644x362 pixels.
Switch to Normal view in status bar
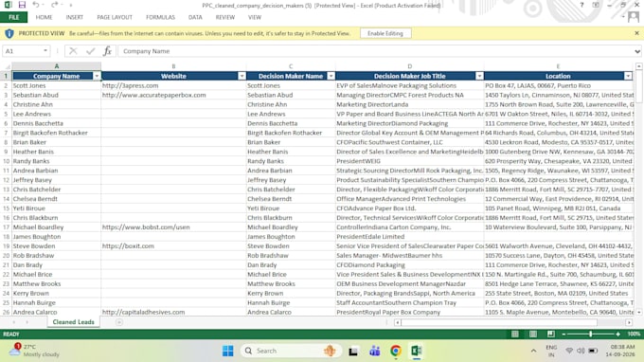[514, 335]
